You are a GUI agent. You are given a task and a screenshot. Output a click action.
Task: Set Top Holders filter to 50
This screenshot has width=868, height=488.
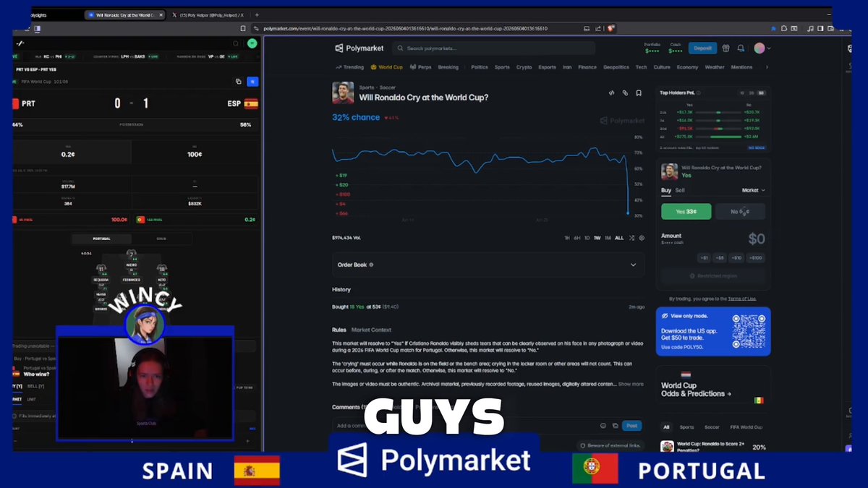pos(761,93)
